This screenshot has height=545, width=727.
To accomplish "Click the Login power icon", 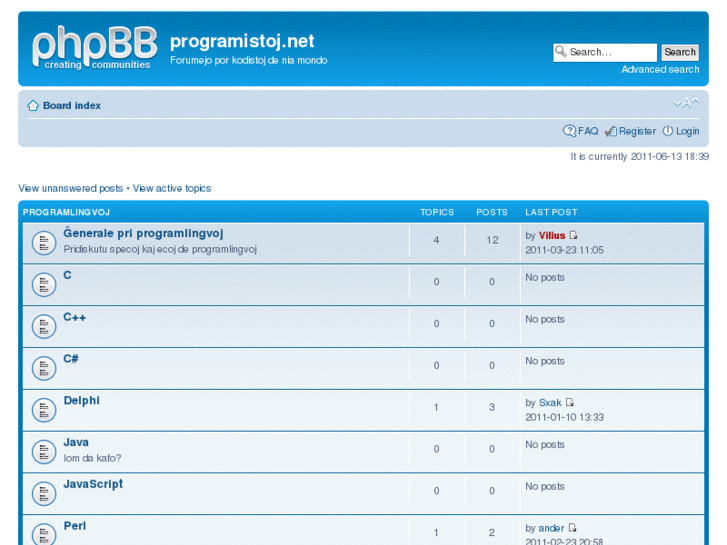I will 667,131.
